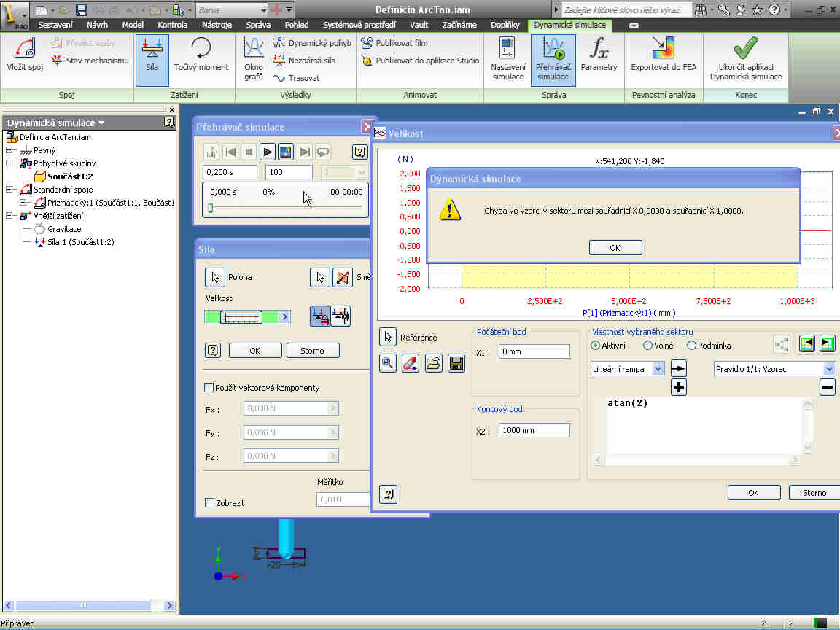This screenshot has width=840, height=630.
Task: Select the Podmínka radio button
Action: pos(691,346)
